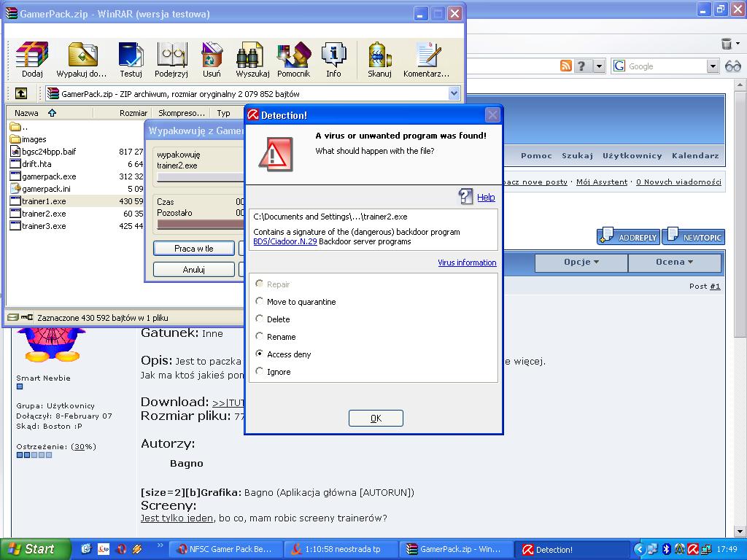The image size is (747, 560).
Task: Select the Move to quarantine option
Action: pos(260,302)
